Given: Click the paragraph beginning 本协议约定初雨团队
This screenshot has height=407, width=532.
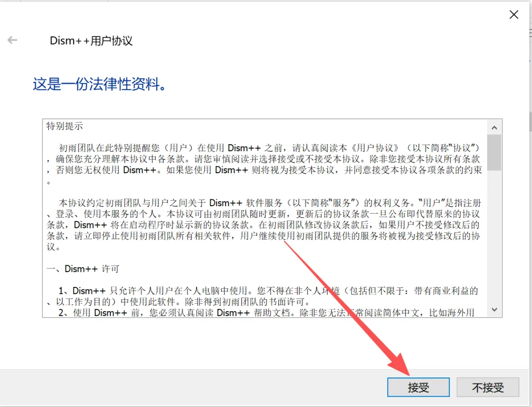Looking at the screenshot, I should (264, 225).
